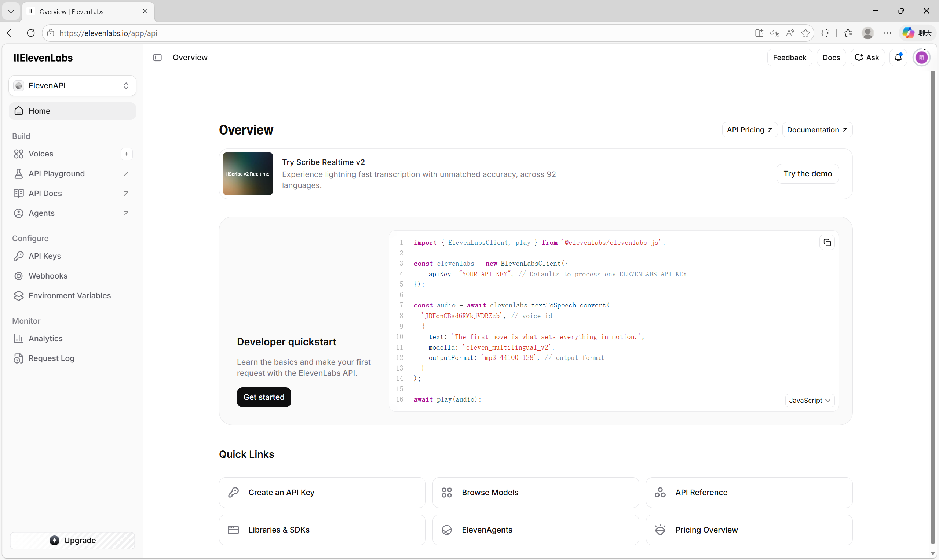Activate read aloud icon

point(790,33)
